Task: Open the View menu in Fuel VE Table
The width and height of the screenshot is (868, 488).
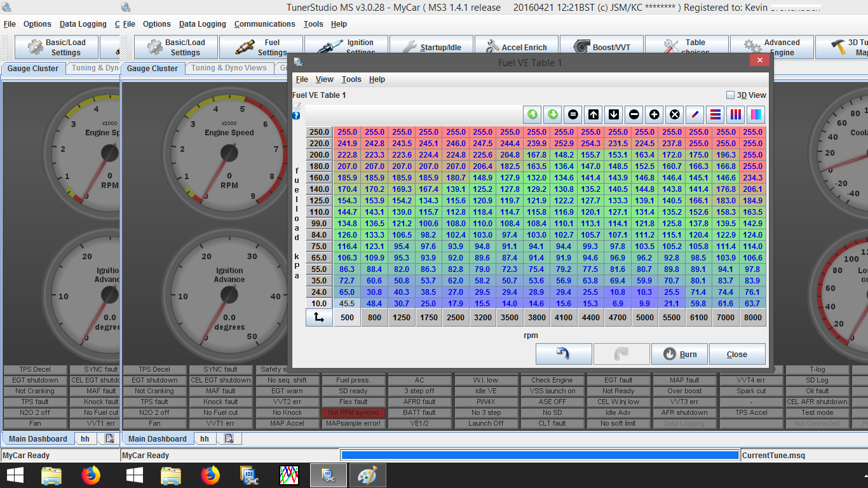Action: click(x=324, y=79)
